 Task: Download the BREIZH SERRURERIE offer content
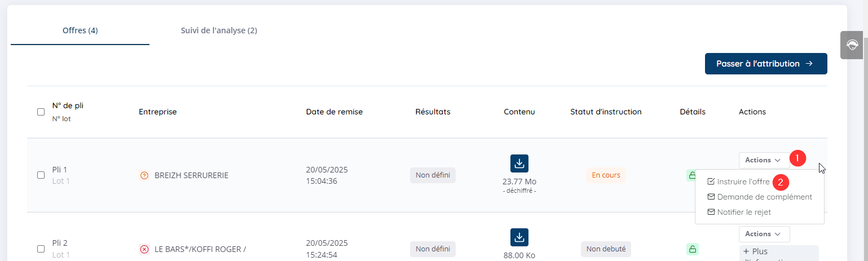coord(519,163)
